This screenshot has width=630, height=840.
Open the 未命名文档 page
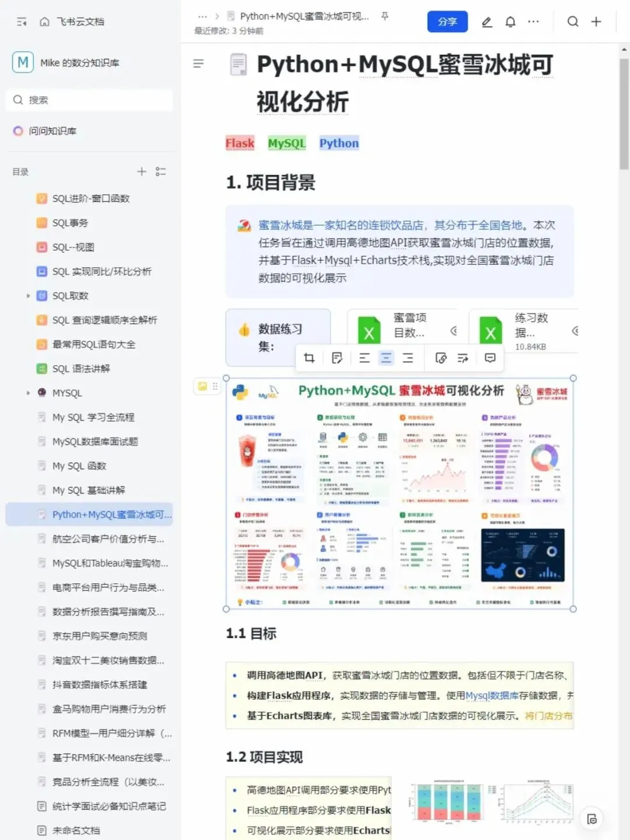(76, 831)
